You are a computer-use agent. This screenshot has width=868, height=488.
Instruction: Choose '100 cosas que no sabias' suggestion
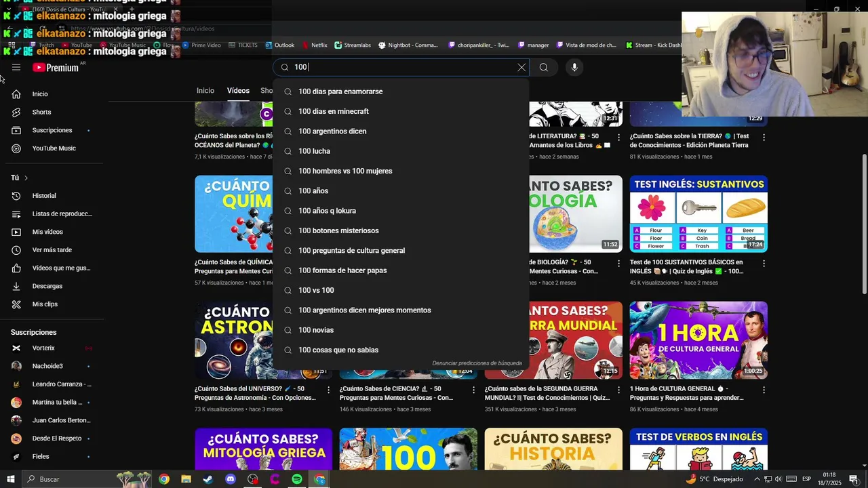pyautogui.click(x=401, y=350)
